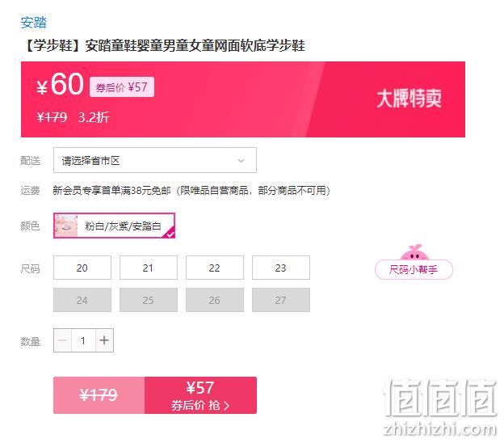Image resolution: width=504 pixels, height=443 pixels.
Task: Select shoe size 22
Action: coord(215,268)
